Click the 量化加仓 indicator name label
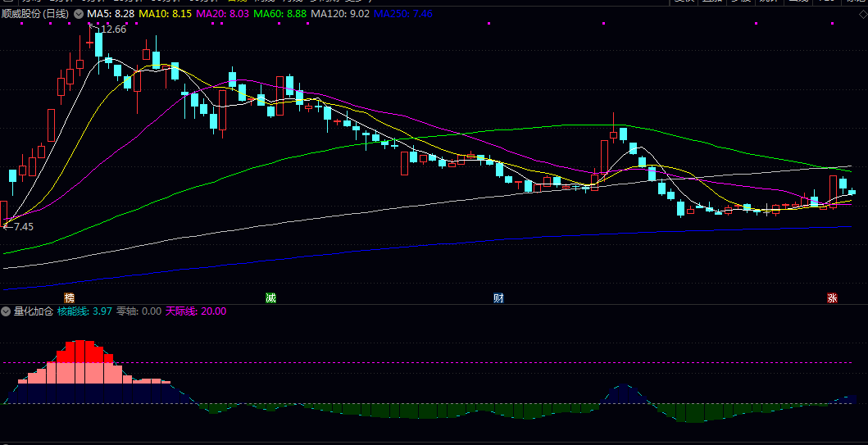This screenshot has height=445, width=868. pos(34,311)
